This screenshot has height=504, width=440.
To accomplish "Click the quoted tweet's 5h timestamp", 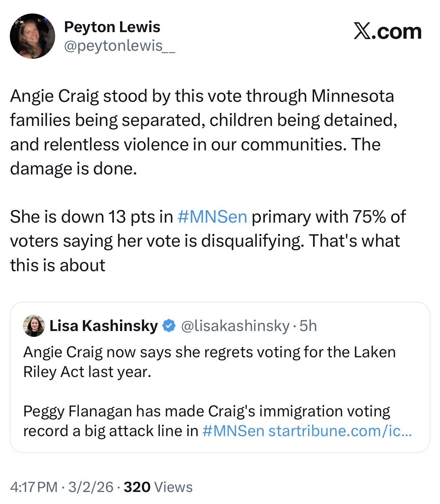I will tap(308, 326).
